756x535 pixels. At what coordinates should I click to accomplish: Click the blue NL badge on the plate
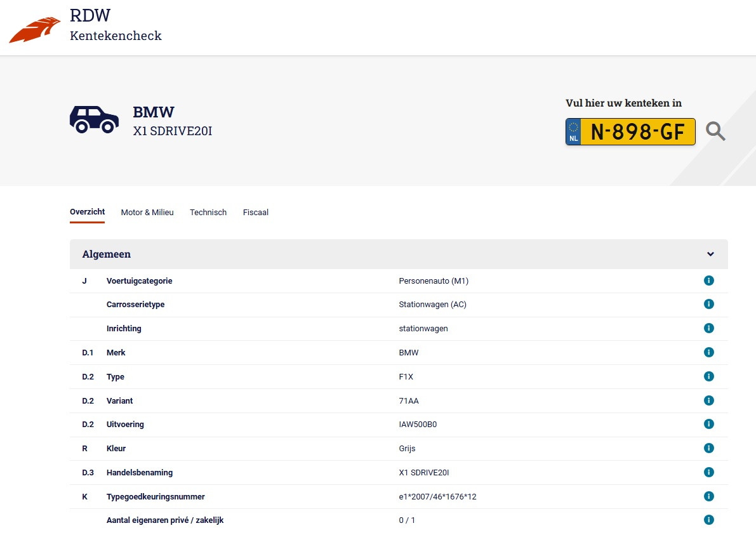[x=572, y=131]
